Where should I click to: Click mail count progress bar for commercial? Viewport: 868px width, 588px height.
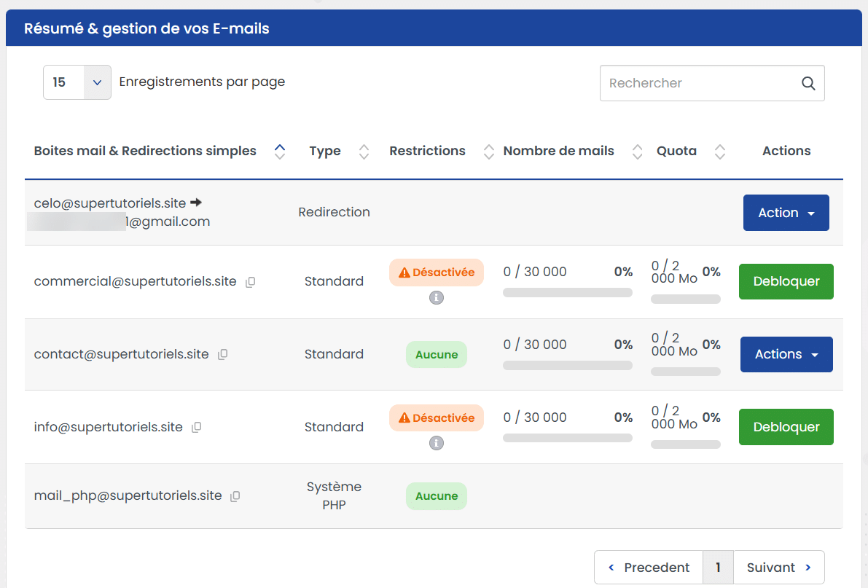(x=568, y=293)
